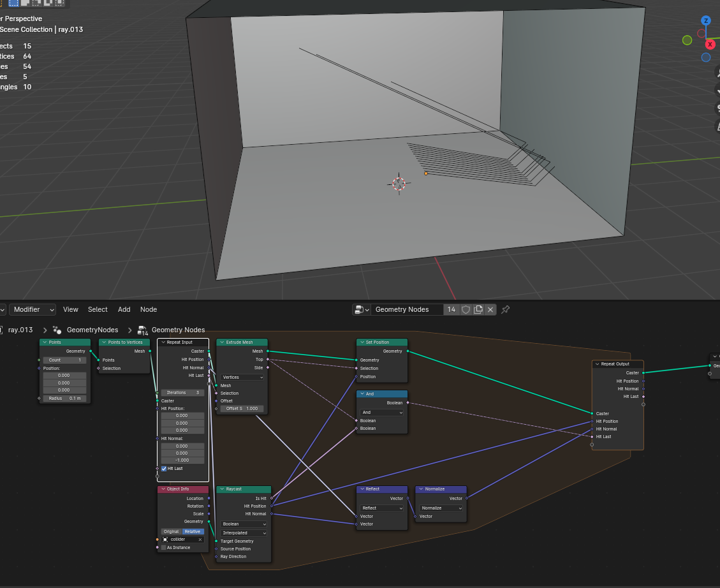Unlink the Geometry Nodes data-block
This screenshot has height=588, width=720.
coord(490,310)
